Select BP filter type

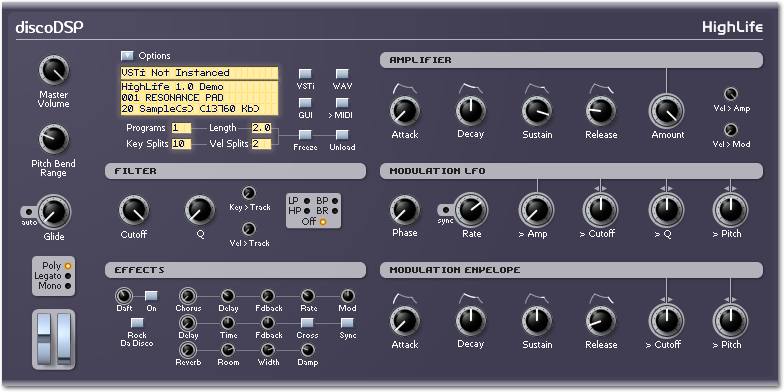click(x=334, y=201)
